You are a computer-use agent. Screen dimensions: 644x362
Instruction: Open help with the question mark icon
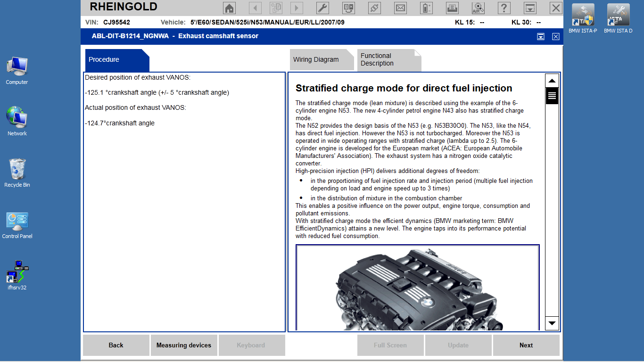tap(504, 8)
